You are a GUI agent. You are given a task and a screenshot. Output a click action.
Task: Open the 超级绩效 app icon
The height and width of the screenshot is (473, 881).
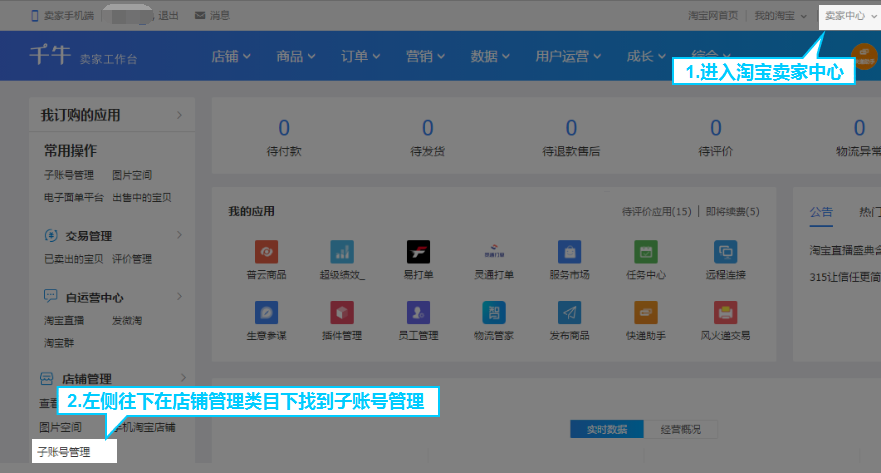point(342,252)
